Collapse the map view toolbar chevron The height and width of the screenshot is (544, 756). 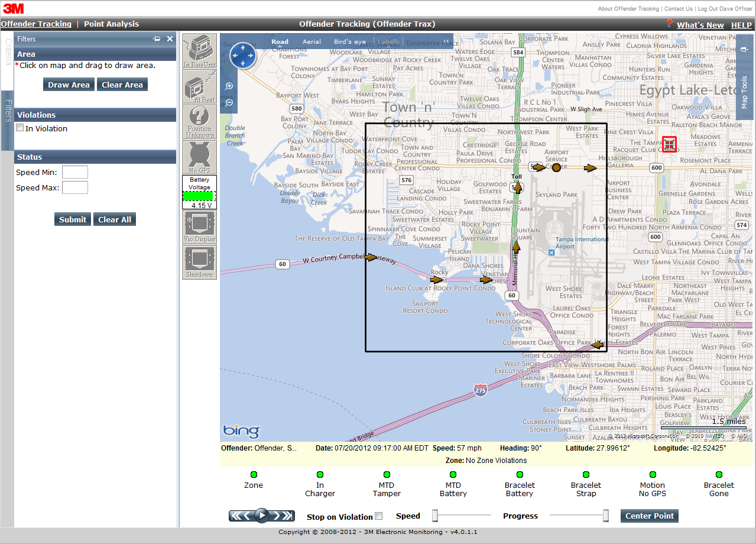tap(446, 41)
